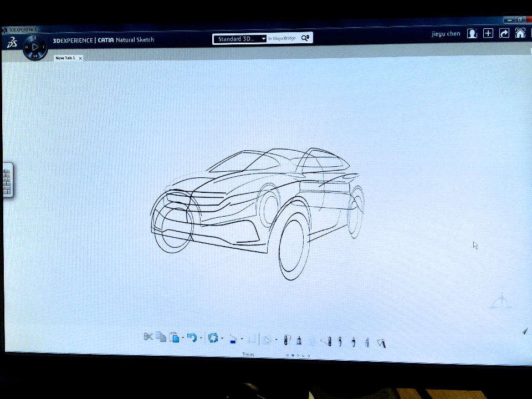This screenshot has height=399, width=532.
Task: Click the Paste clipboard icon
Action: [174, 337]
